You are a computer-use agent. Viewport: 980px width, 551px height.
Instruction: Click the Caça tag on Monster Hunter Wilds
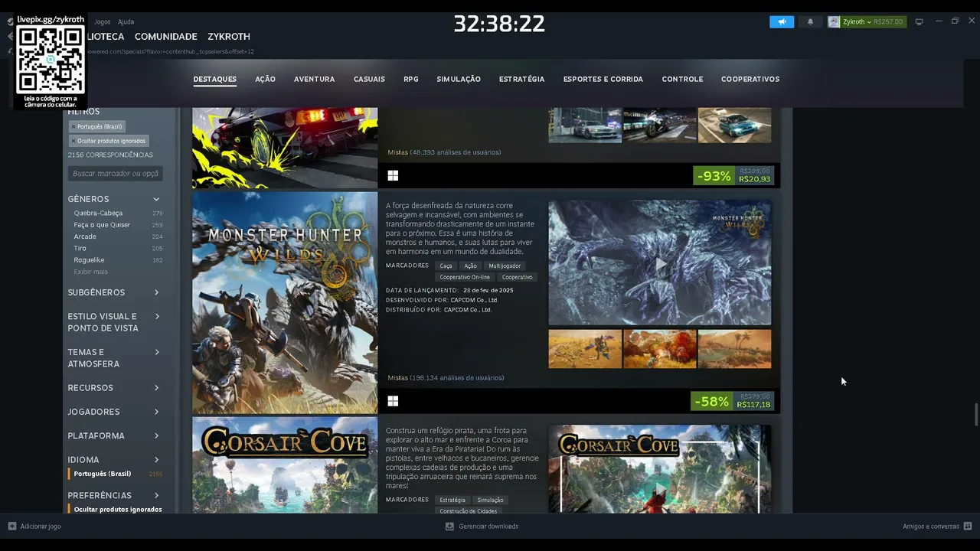tap(446, 266)
